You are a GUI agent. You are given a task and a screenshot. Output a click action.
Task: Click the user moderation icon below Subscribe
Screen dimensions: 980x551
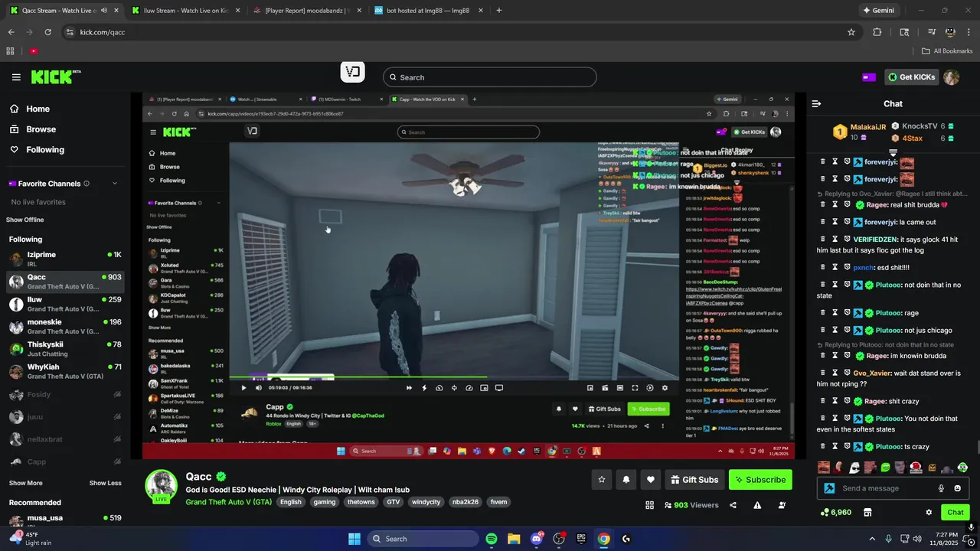pyautogui.click(x=782, y=505)
